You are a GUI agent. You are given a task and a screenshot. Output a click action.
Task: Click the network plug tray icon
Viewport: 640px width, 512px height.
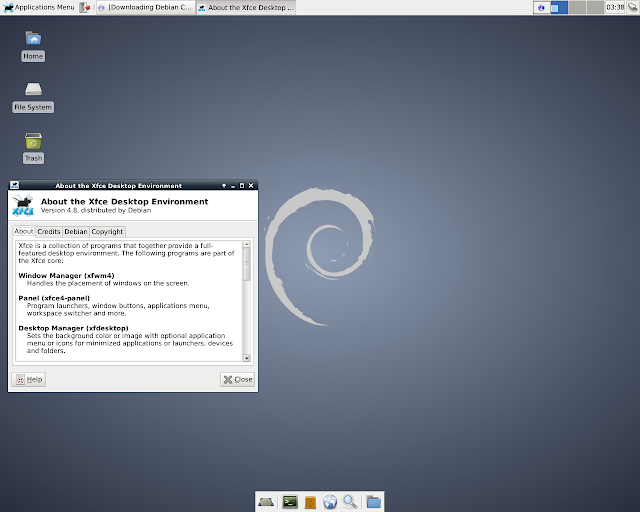coord(633,7)
